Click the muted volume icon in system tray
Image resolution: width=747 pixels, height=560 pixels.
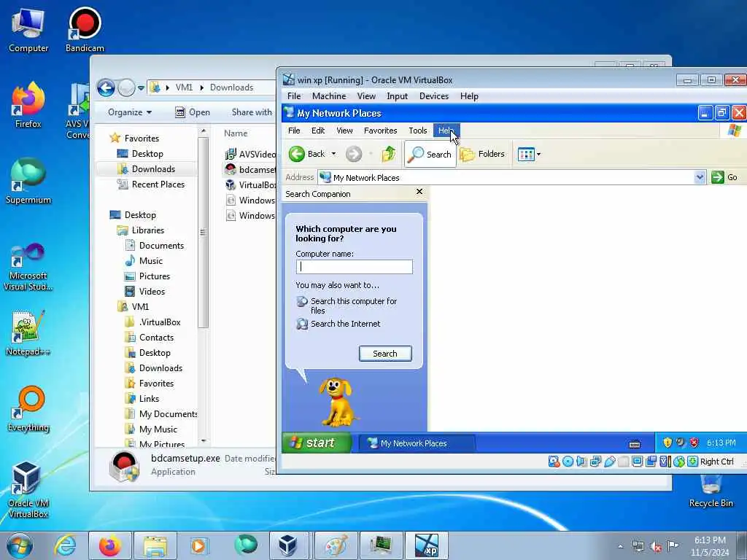(x=656, y=546)
